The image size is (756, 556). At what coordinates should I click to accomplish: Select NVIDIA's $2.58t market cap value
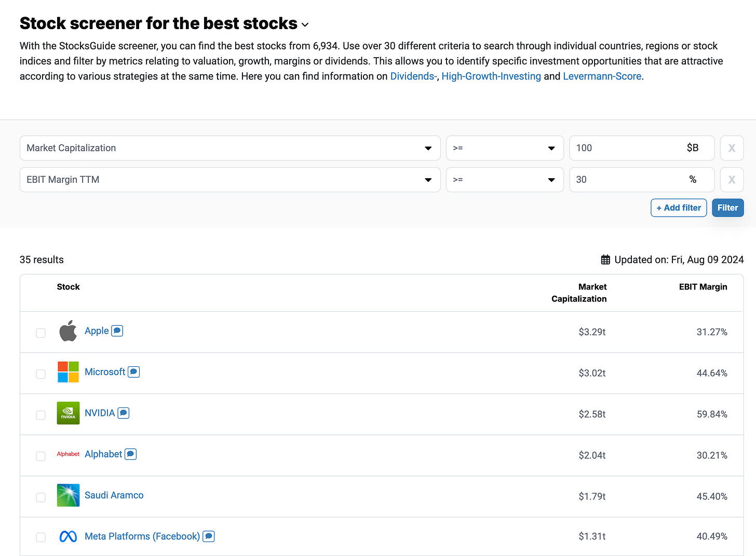pos(592,414)
